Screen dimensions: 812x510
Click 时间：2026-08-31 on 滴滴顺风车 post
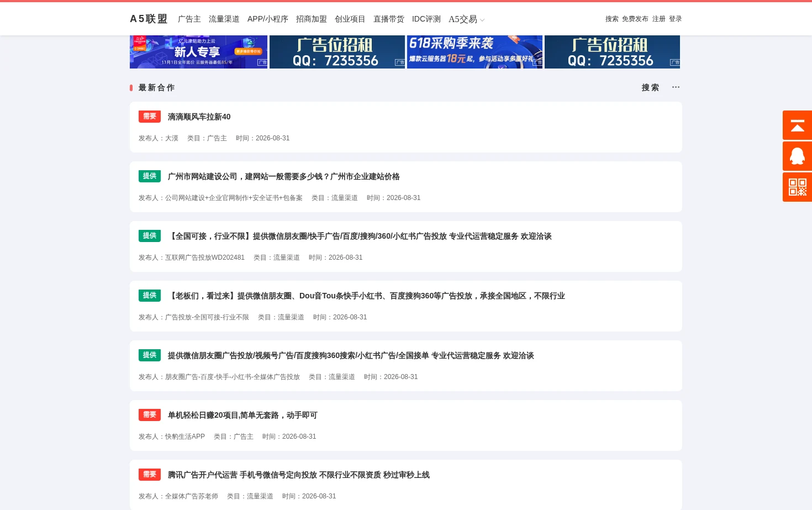coord(263,138)
